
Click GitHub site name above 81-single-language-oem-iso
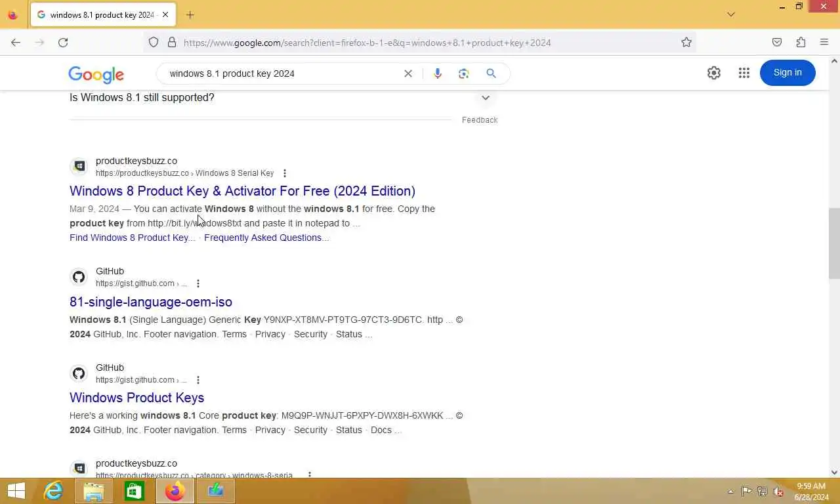(110, 271)
